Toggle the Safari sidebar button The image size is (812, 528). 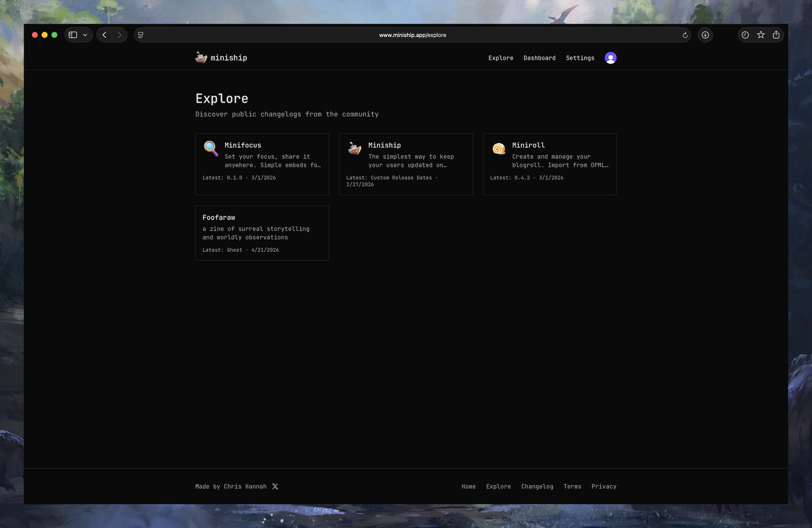tap(73, 35)
